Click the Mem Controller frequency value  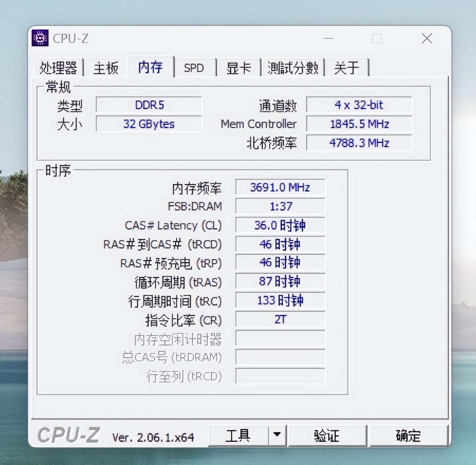point(359,124)
